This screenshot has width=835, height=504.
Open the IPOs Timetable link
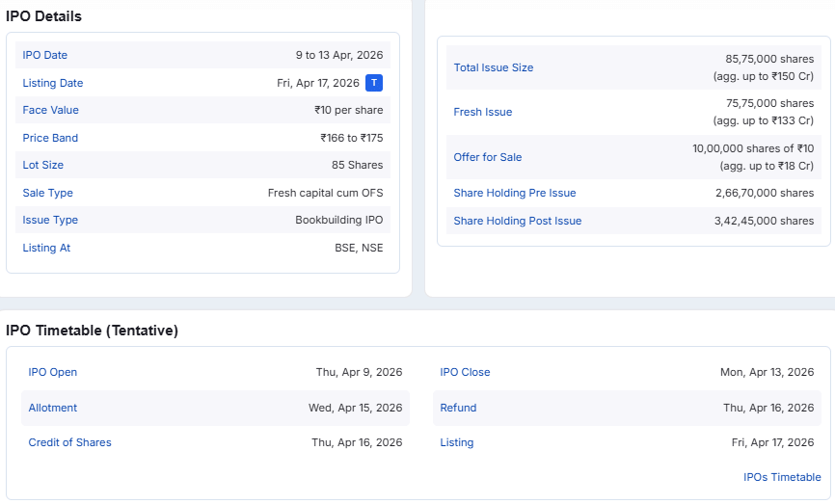[782, 477]
